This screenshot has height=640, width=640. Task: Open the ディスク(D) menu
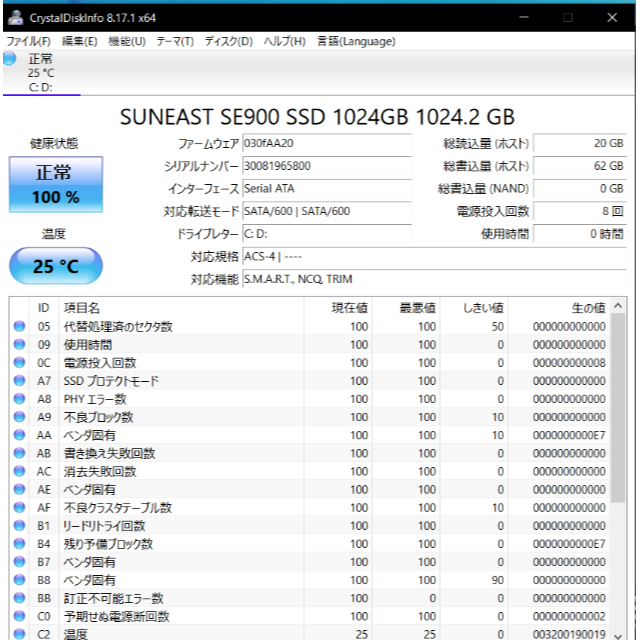click(229, 41)
